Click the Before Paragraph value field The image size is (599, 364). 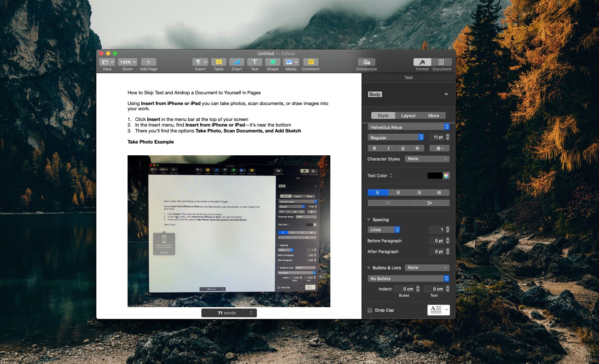[437, 241]
